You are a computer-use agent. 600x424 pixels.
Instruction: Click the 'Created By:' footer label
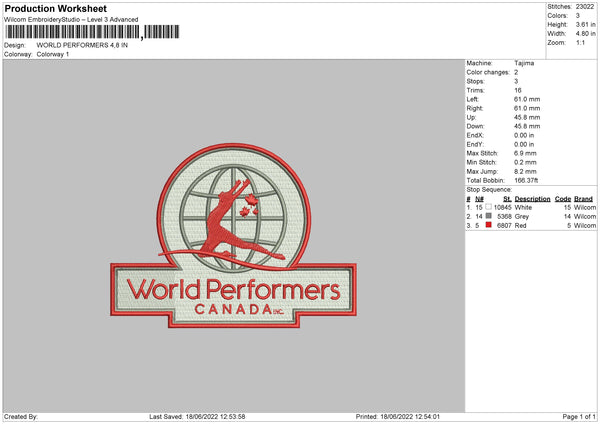(21, 417)
